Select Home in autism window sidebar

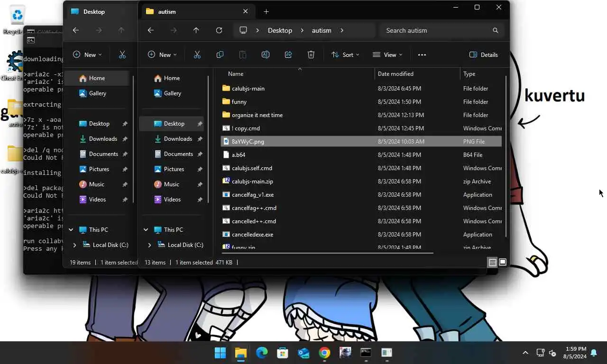172,78
